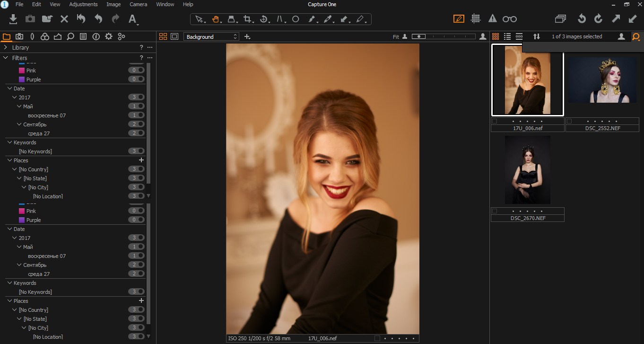Click the Auto adjust 'A' icon
Viewport: 644px width, 344px height.
(x=133, y=19)
